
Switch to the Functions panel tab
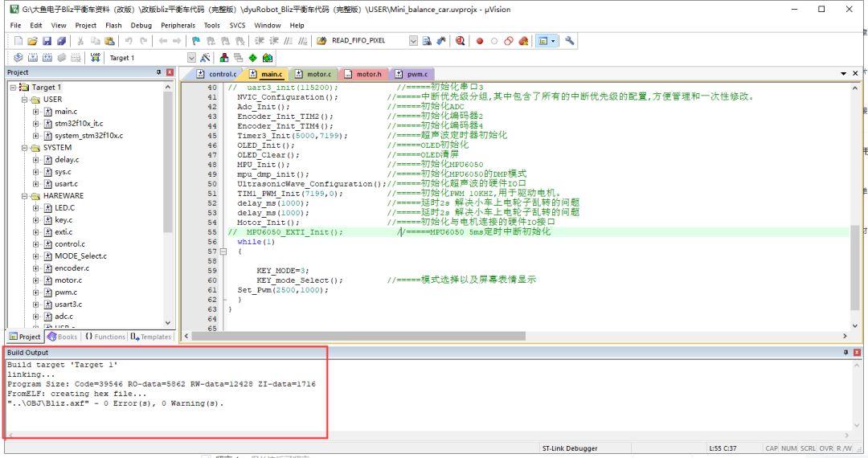coord(105,336)
